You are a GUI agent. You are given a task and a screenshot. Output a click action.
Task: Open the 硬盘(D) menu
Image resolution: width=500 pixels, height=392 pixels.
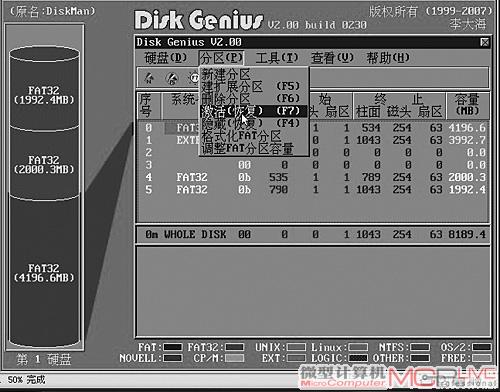[166, 58]
